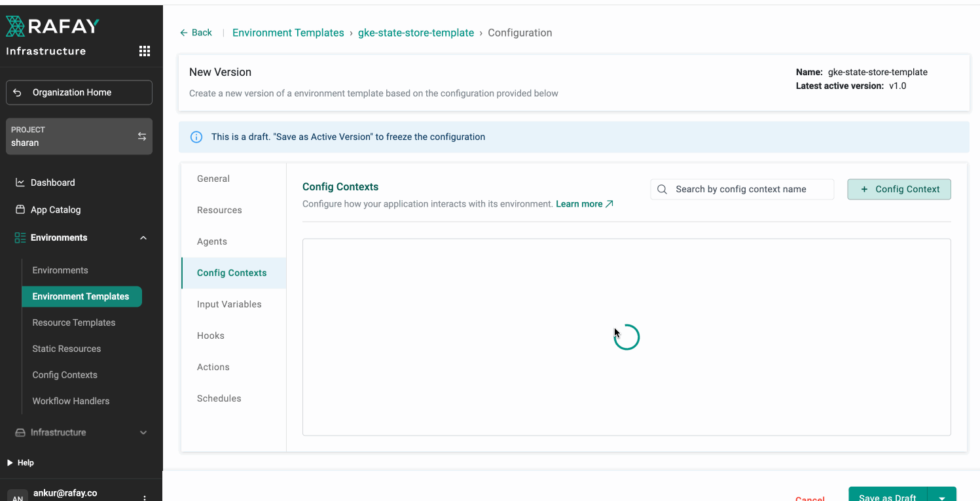Collapse the Environments sidebar section
This screenshot has width=980, height=501.
143,238
